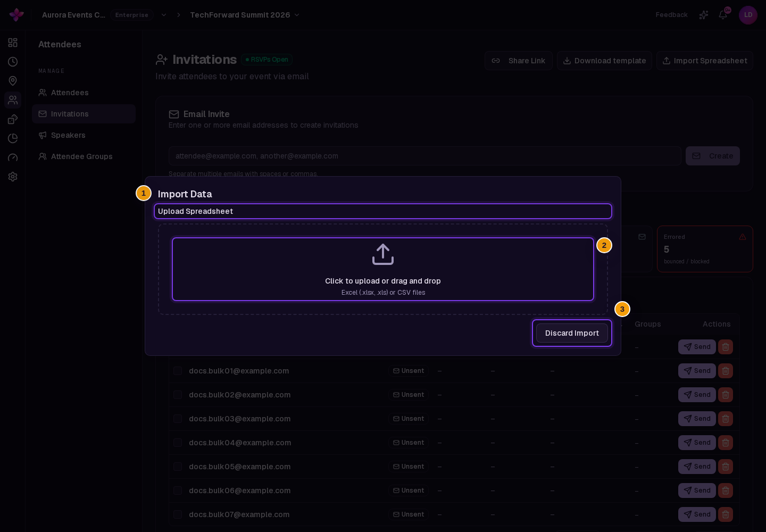Screen dimensions: 766x532
Task: Open the LD user avatar menu
Action: click(748, 15)
